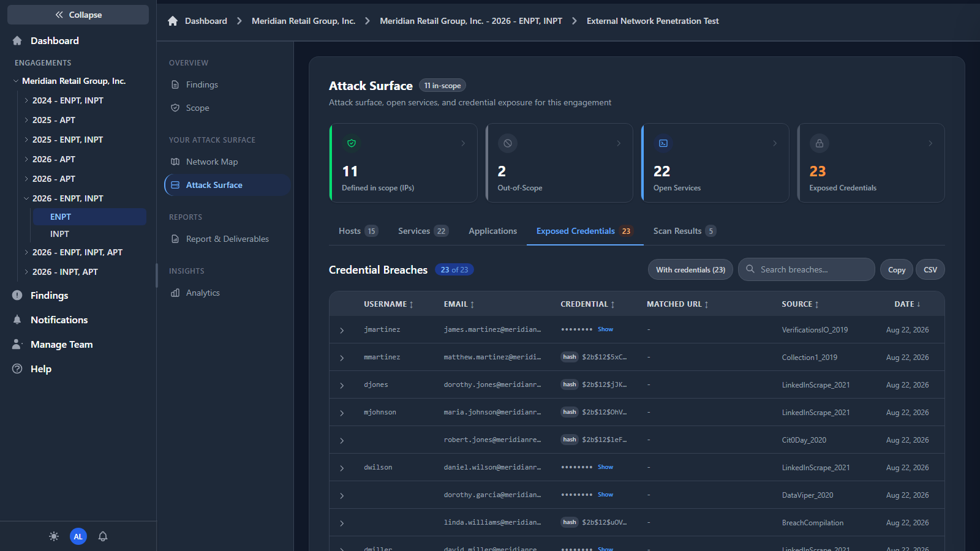980x551 pixels.
Task: Click the Attack Surface server icon
Action: click(175, 185)
